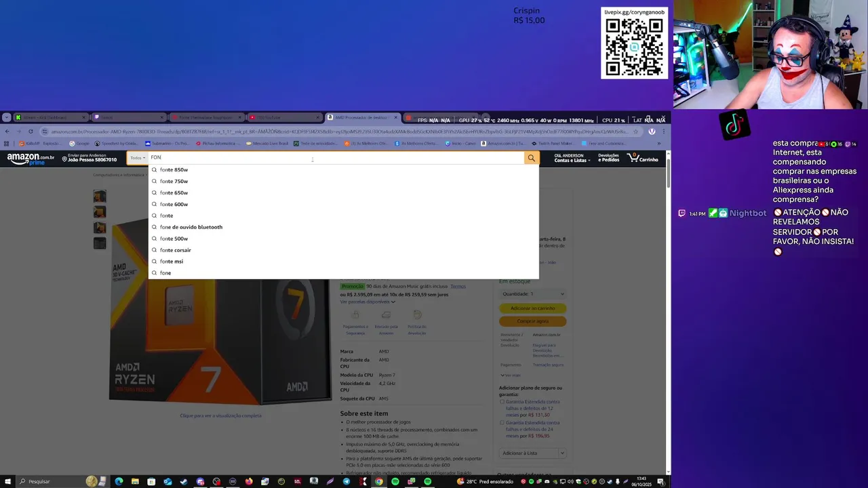Switch to the Kick Dashboard browser tab
Viewport: 868px width, 488px height.
click(x=51, y=117)
